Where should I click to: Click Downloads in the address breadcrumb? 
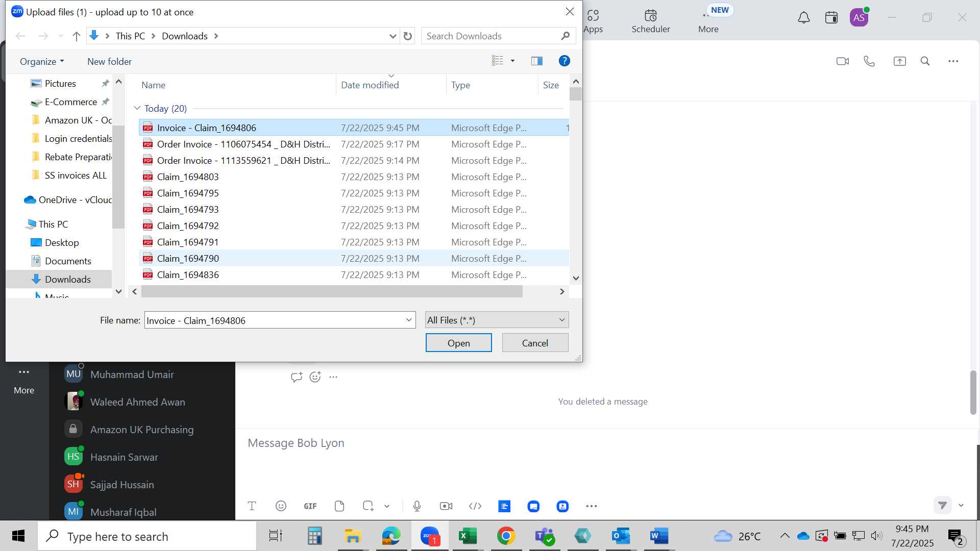coord(185,36)
